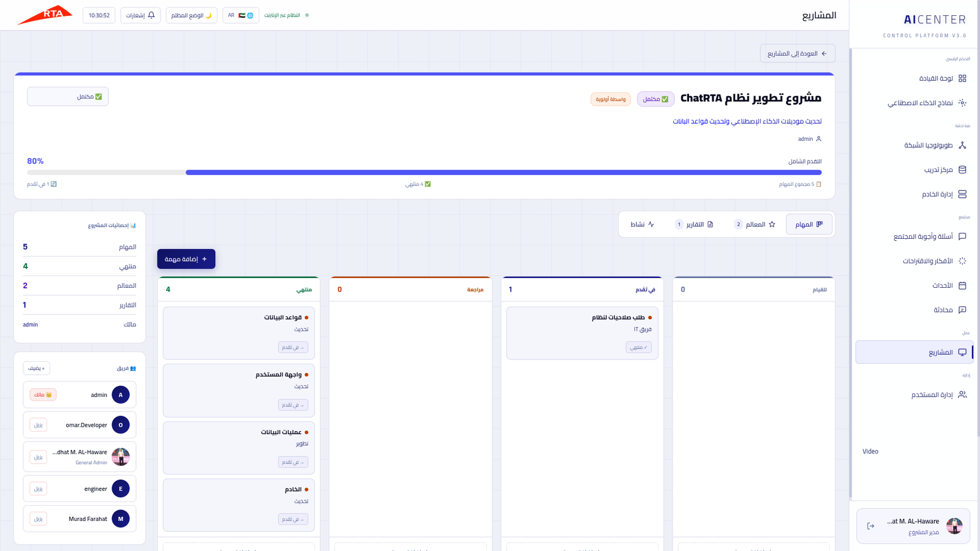Click the "منتهي" column header
This screenshot has width=980, height=551.
pos(239,290)
